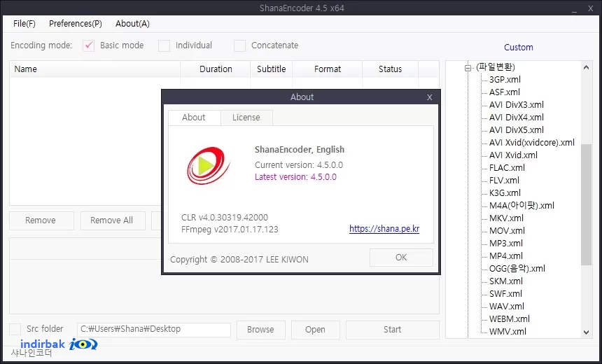Select the SWF.xml preset
This screenshot has height=364, width=602.
pyautogui.click(x=505, y=294)
